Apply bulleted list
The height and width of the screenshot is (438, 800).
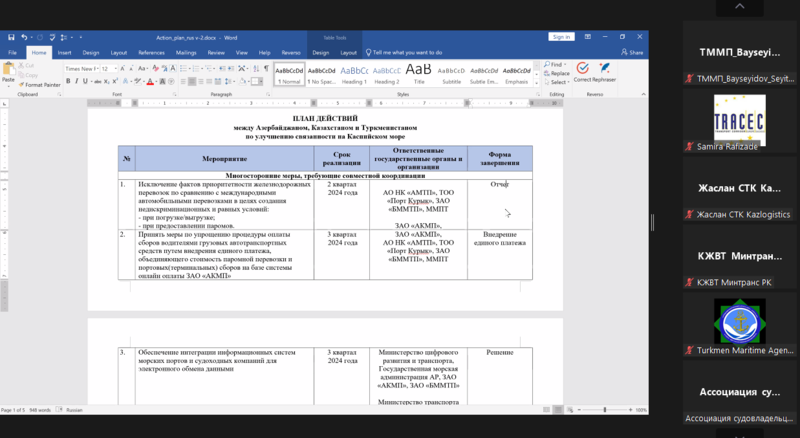pyautogui.click(x=185, y=68)
